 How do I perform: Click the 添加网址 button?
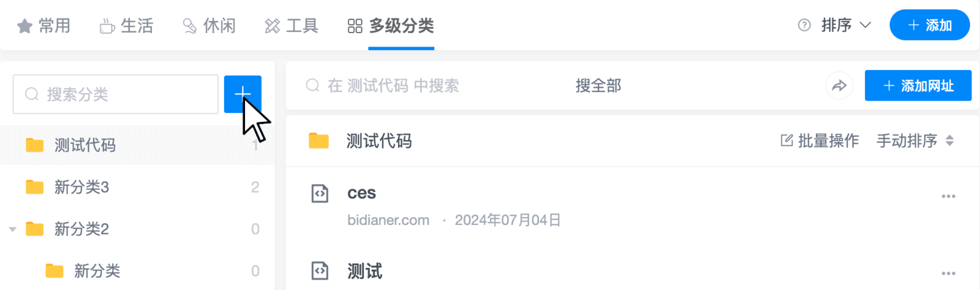pos(918,86)
